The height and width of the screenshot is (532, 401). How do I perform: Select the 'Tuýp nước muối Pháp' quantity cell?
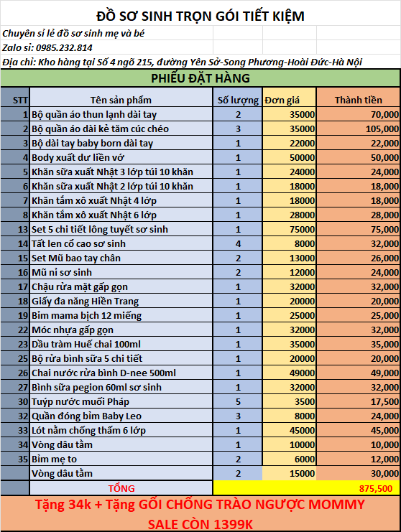coord(238,401)
